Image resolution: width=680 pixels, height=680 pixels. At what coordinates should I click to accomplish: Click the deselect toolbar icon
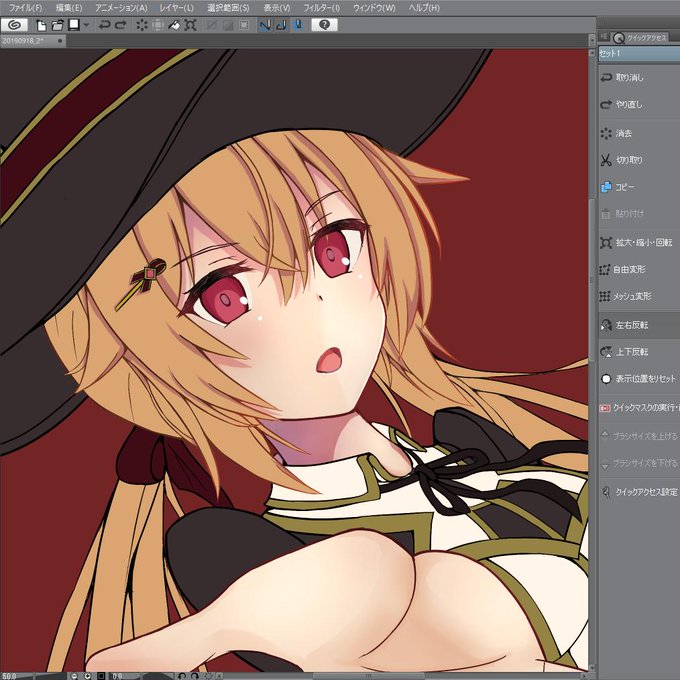[x=212, y=25]
